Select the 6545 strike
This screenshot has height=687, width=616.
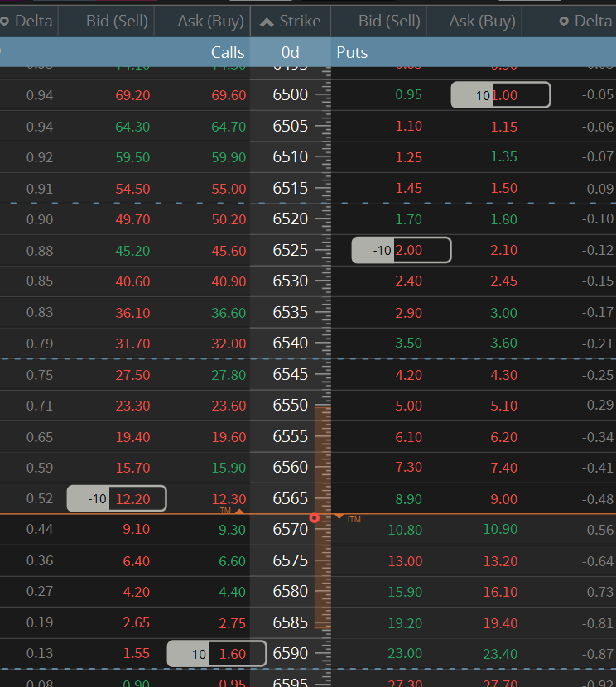click(290, 375)
